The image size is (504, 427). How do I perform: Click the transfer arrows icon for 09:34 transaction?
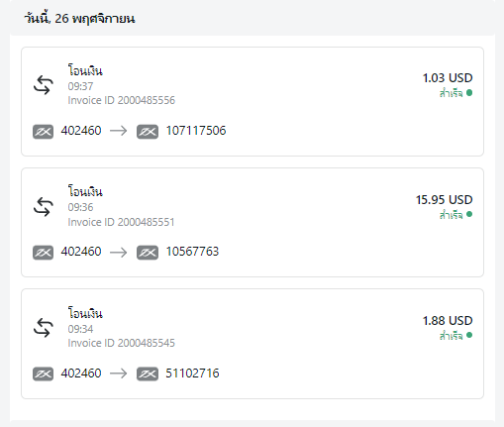pyautogui.click(x=44, y=328)
